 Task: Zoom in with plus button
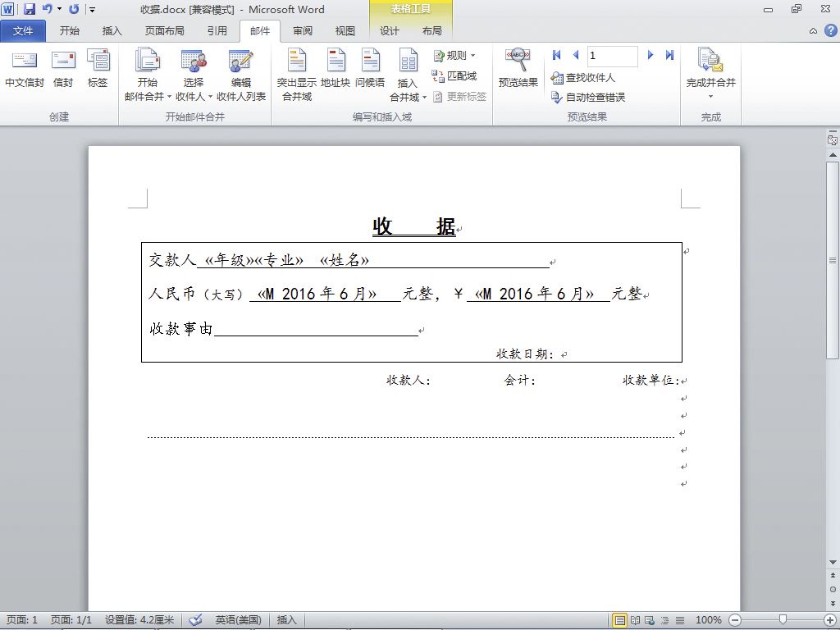(829, 620)
